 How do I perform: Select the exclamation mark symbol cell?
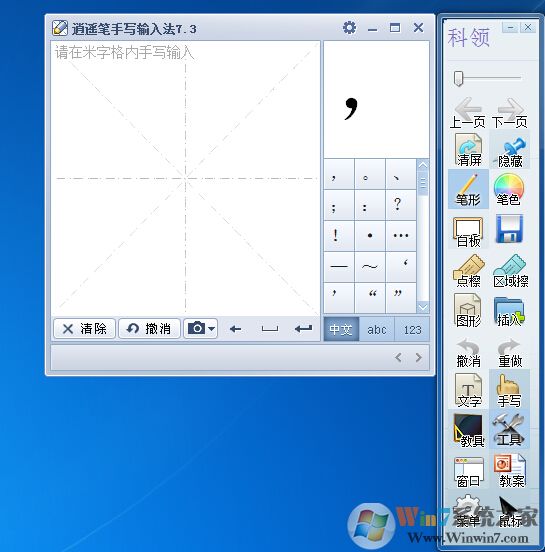[339, 236]
